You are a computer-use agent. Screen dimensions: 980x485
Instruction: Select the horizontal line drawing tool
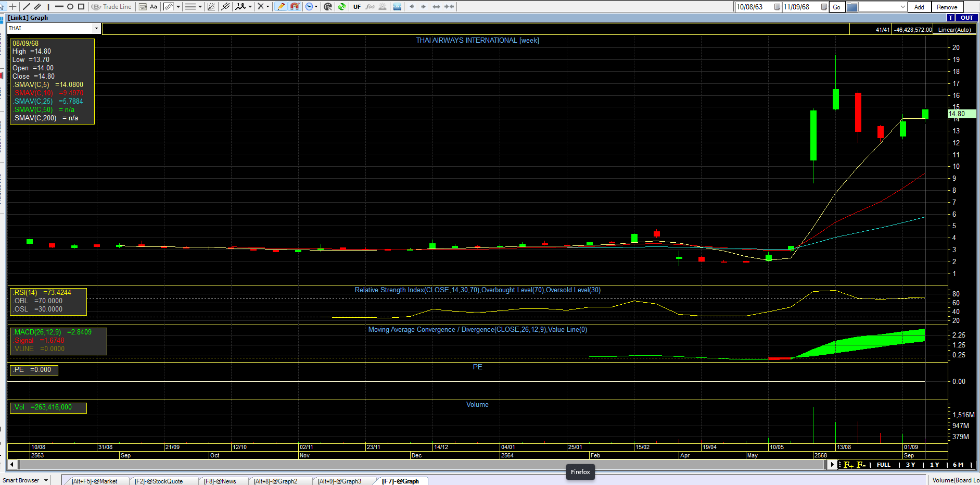59,7
